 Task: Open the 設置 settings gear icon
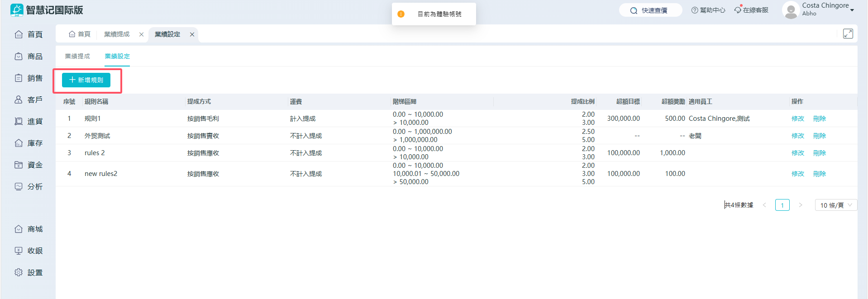tap(19, 272)
